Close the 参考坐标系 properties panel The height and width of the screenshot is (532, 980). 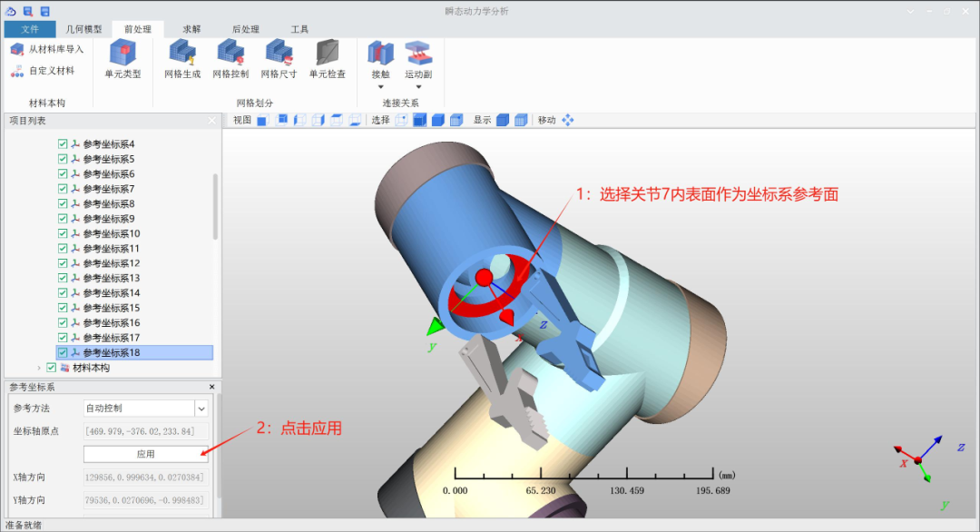click(x=211, y=387)
